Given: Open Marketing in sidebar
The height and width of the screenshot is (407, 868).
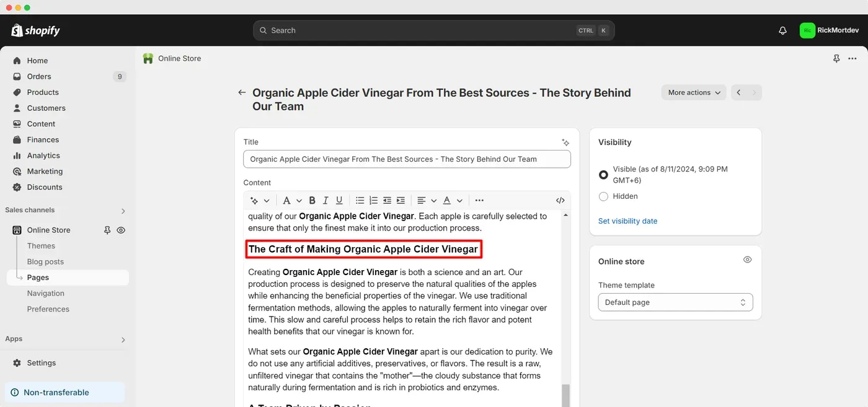Looking at the screenshot, I should (x=45, y=171).
